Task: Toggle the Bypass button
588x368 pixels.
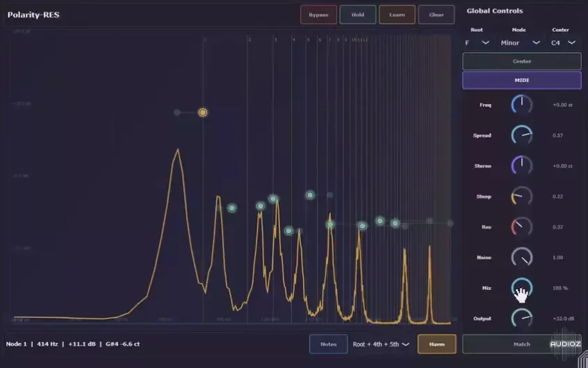Action: 318,15
